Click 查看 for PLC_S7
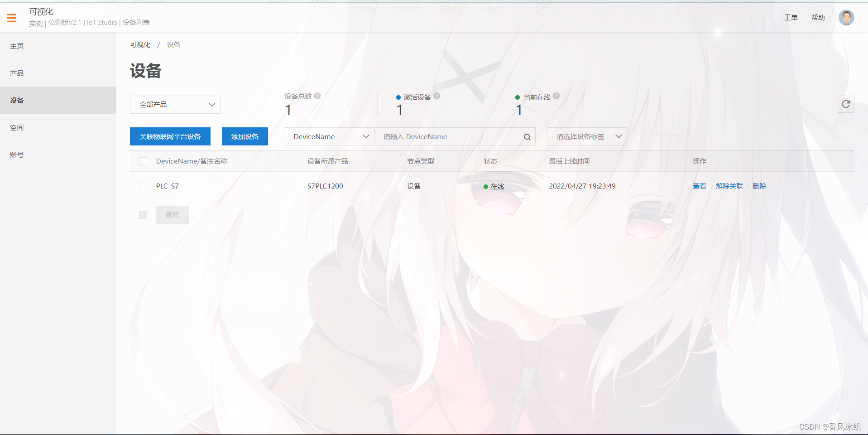Image resolution: width=868 pixels, height=435 pixels. point(700,186)
